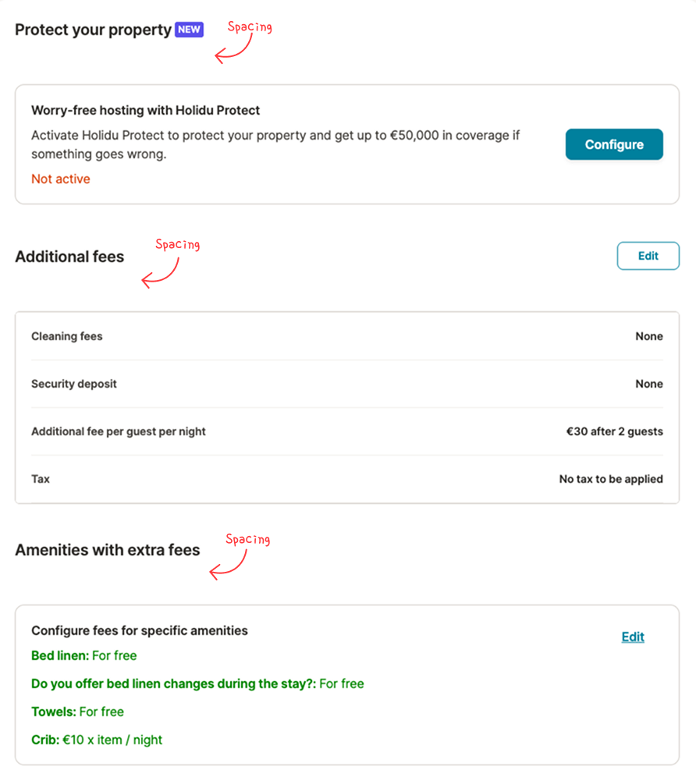Select the Tax row label
The width and height of the screenshot is (696, 784).
point(41,479)
